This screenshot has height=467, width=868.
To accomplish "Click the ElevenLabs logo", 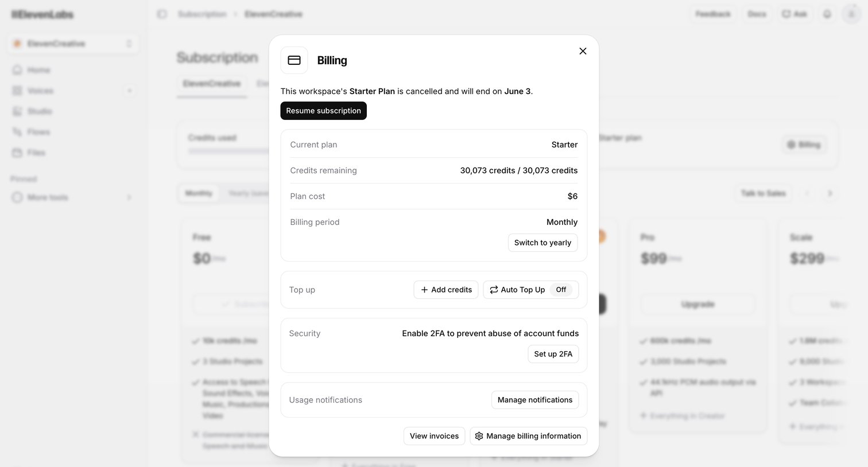I will [x=42, y=14].
